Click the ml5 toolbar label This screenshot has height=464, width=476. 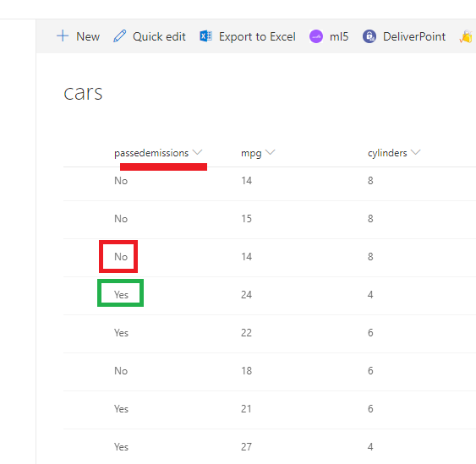click(x=339, y=36)
